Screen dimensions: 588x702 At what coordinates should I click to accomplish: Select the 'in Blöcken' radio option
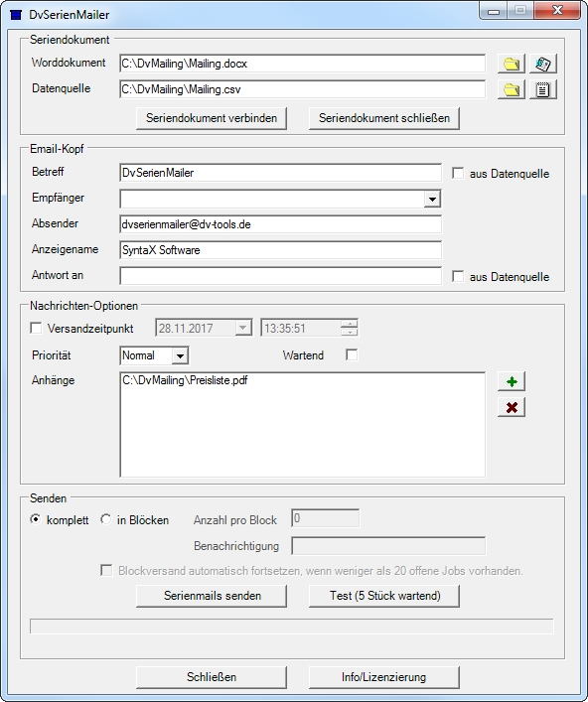tap(105, 519)
